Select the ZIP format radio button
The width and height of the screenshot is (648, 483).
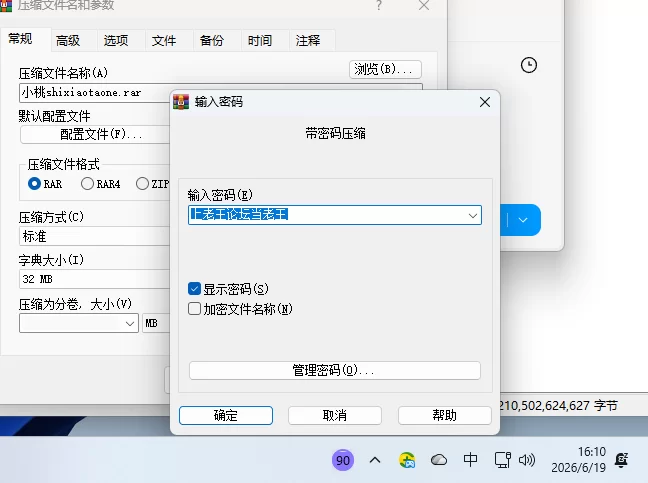point(142,183)
